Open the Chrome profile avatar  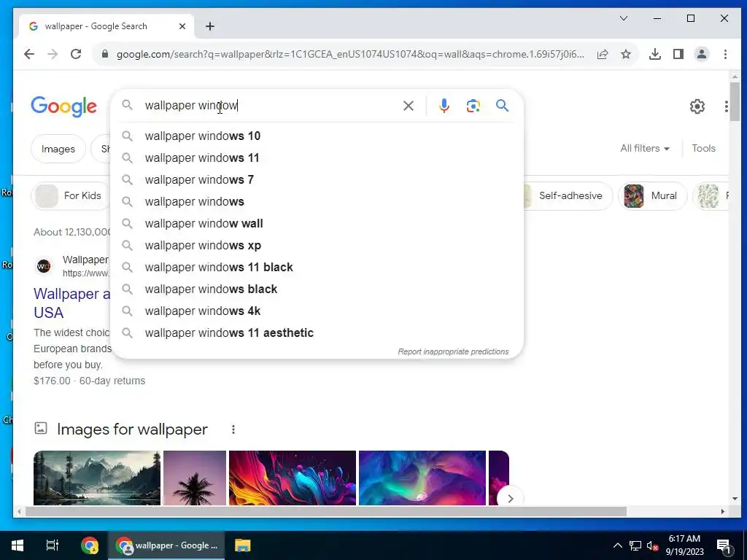(x=702, y=54)
